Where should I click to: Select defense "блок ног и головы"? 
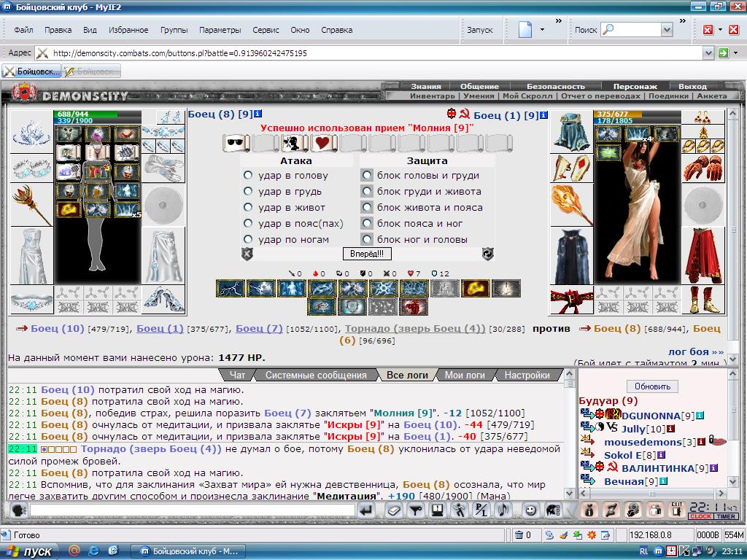(366, 239)
